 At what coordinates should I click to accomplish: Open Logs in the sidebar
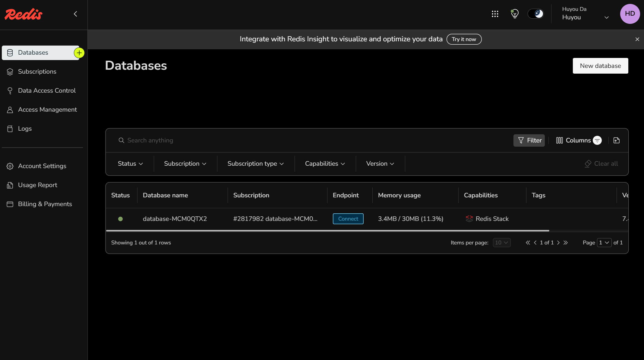click(x=25, y=129)
